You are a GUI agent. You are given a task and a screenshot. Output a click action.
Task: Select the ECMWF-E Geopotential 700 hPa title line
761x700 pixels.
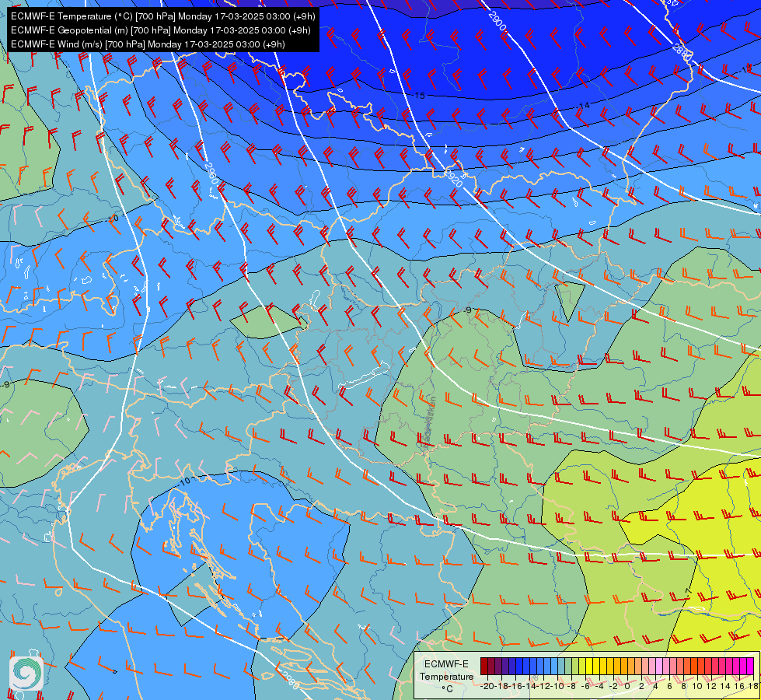tap(161, 30)
